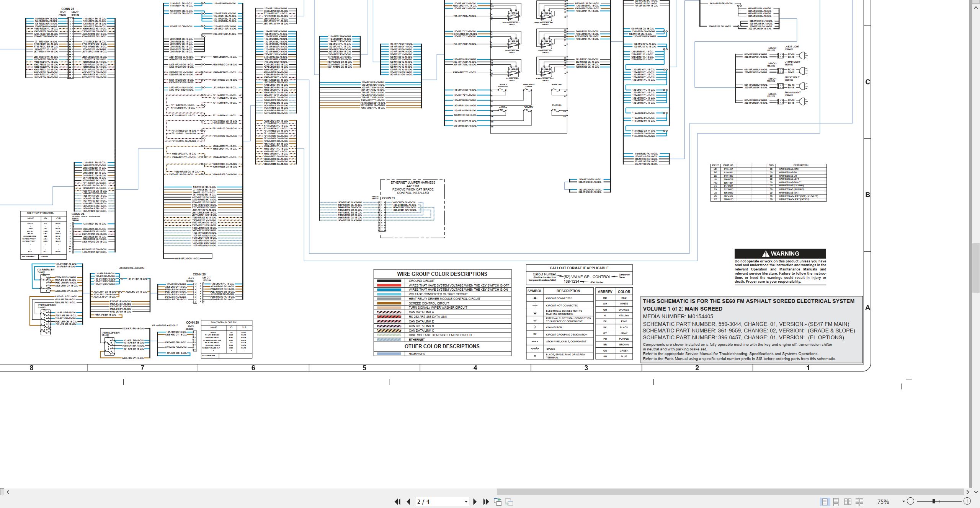Click 'OTHER COLOR DESCRIPTIONS' title
The image size is (980, 508).
coord(442,346)
